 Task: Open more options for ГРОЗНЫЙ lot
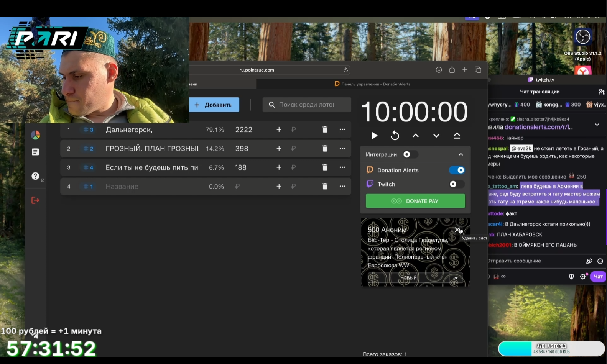(342, 148)
